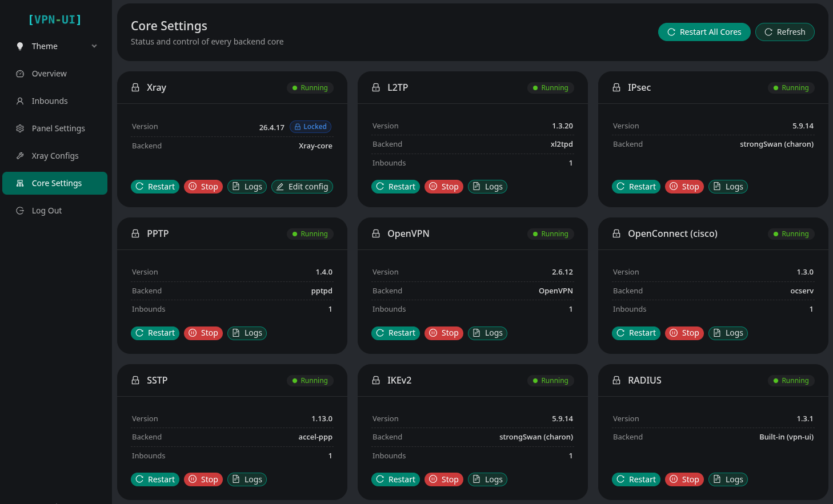Edit the Xray config

302,187
